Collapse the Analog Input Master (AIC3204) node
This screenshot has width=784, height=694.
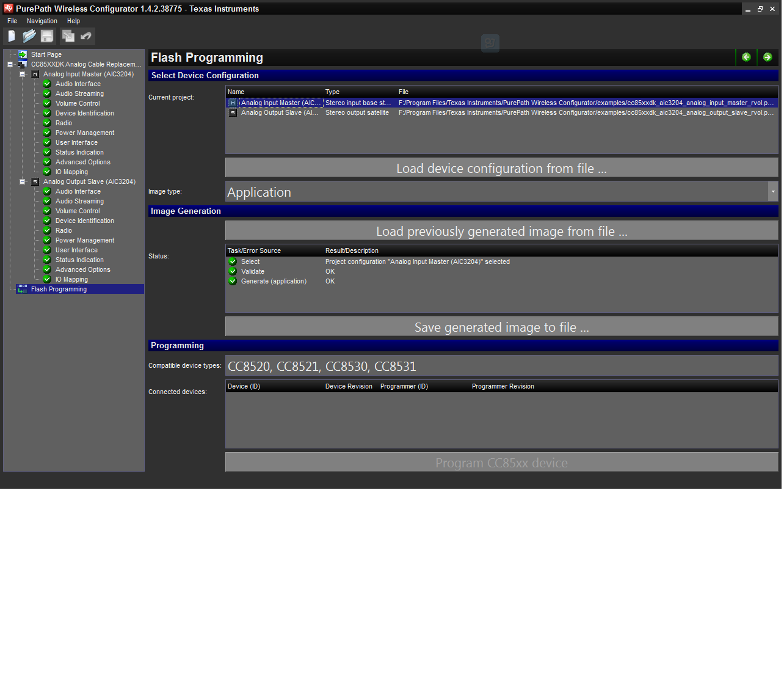22,74
